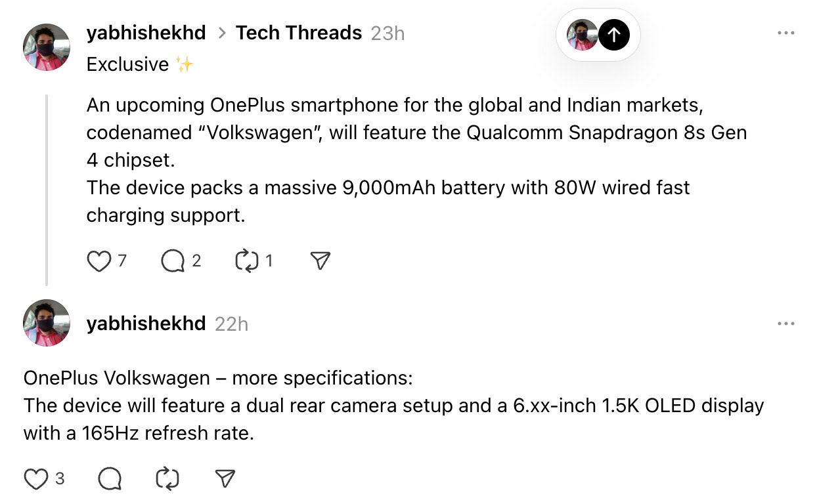Repost the second post using the repost icon
The width and height of the screenshot is (817, 504).
[x=166, y=478]
